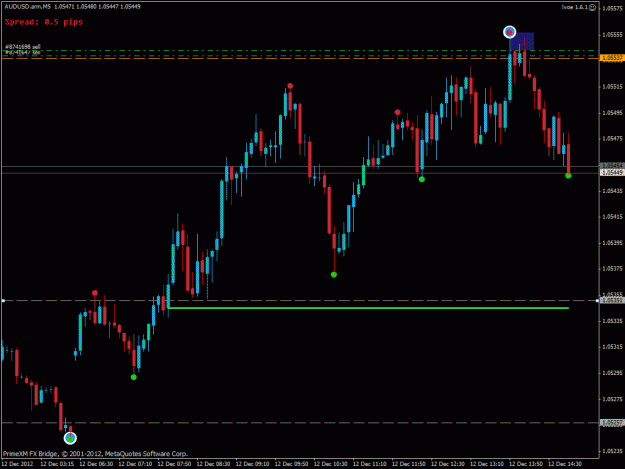The width and height of the screenshot is (625, 469).
Task: Select the white-ringed green dot at the chart low
Action: coord(70,438)
